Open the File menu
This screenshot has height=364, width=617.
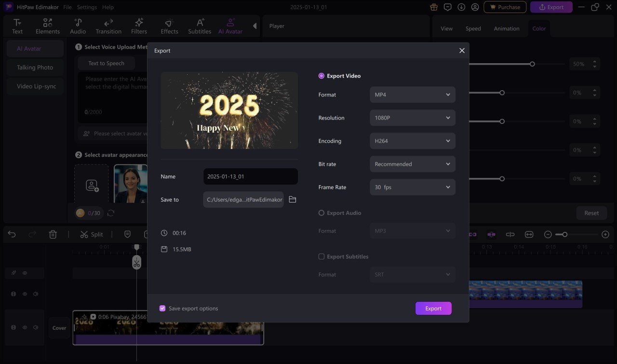pos(67,7)
